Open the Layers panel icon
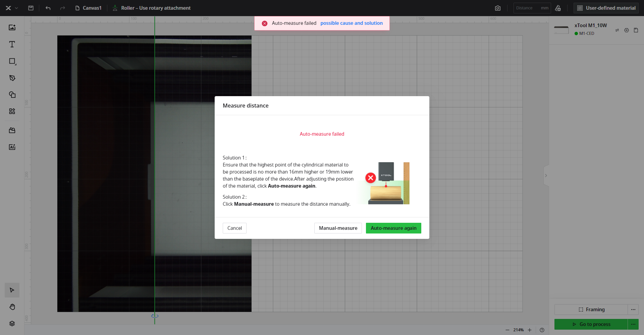 (x=12, y=324)
